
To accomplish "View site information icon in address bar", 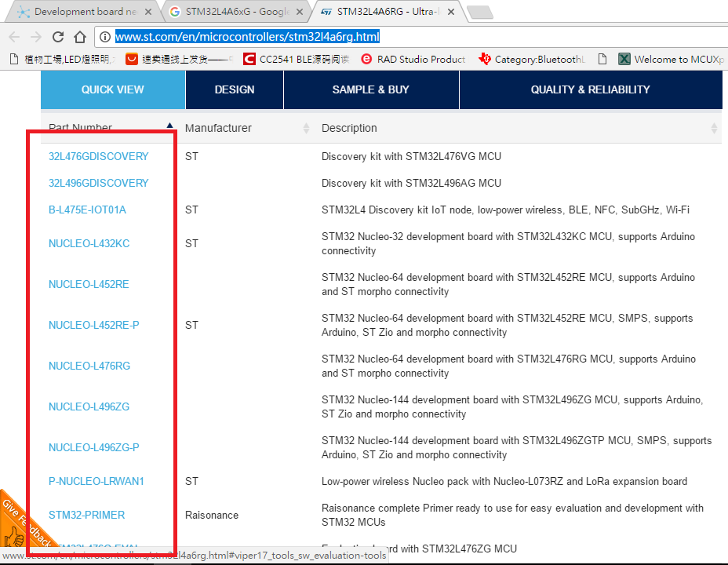I will tap(105, 37).
